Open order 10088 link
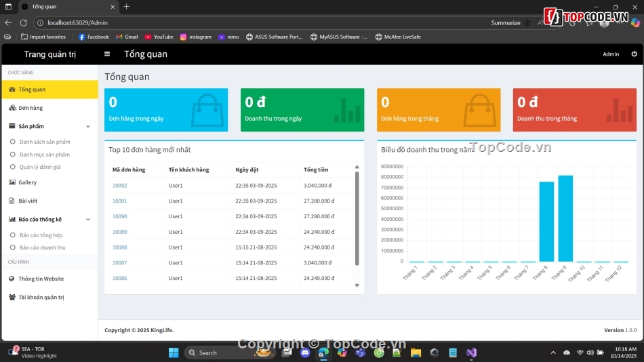Screen dimensions: 644x362 (119, 247)
